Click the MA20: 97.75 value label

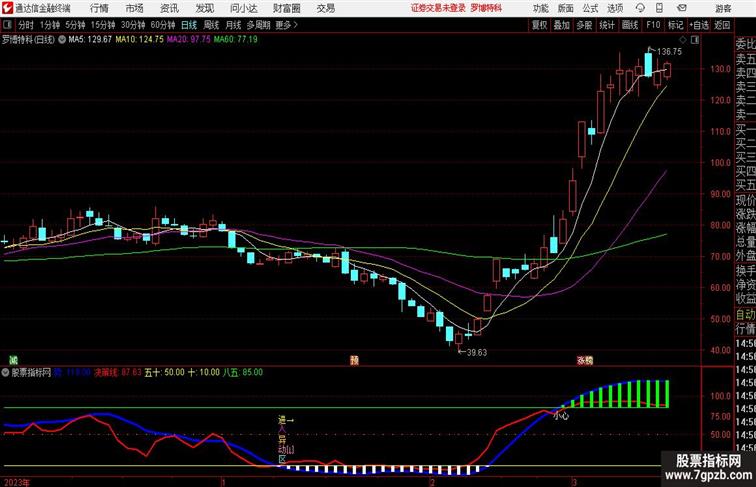(189, 40)
